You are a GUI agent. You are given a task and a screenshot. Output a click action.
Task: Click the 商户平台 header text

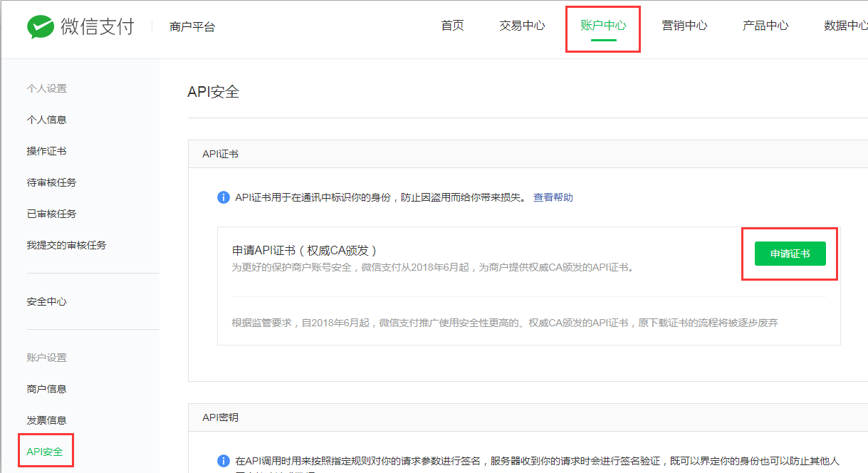192,27
